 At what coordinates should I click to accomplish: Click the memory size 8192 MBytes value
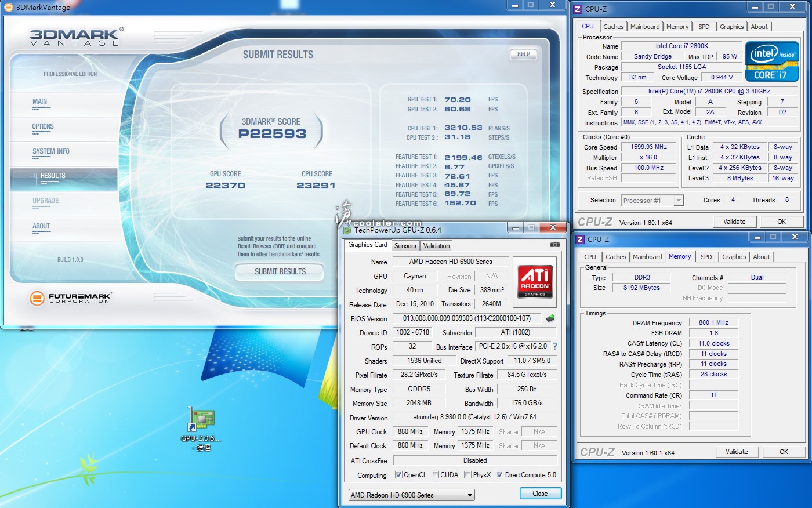(641, 288)
